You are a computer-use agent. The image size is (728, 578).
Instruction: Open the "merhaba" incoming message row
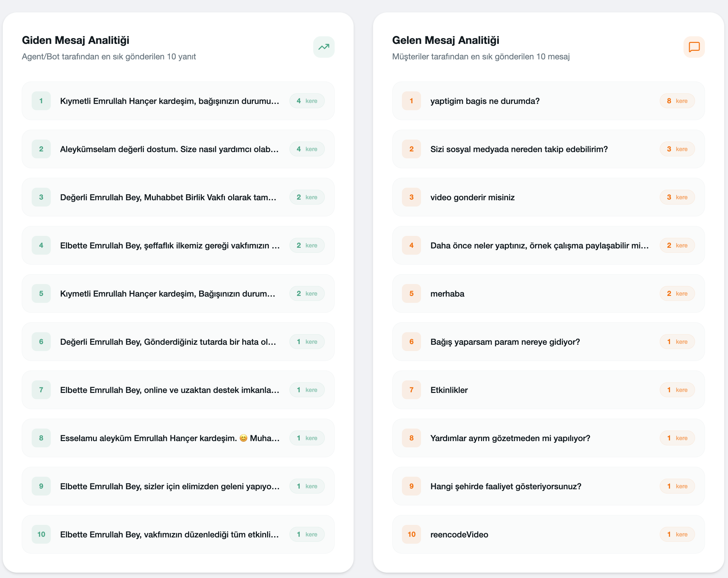[447, 294]
